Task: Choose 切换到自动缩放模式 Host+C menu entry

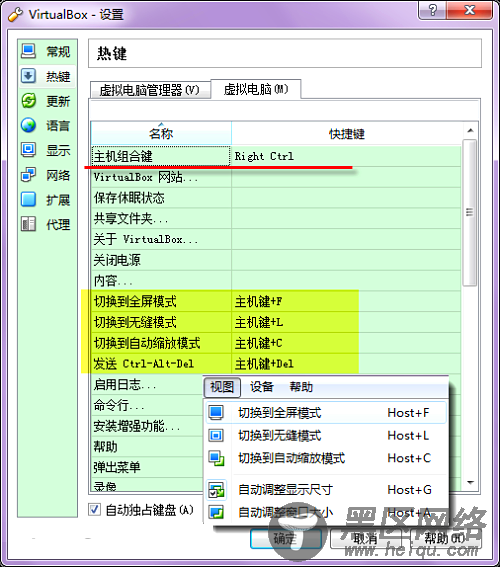Action: click(x=326, y=459)
